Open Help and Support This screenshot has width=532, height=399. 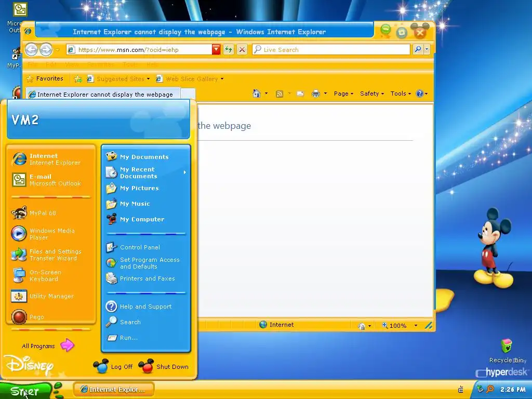(x=146, y=307)
